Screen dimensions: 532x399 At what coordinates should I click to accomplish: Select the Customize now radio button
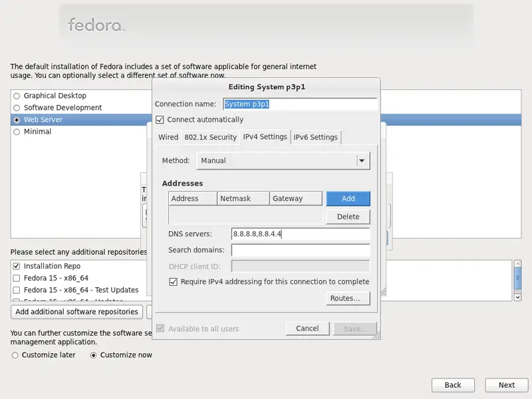[x=93, y=355]
